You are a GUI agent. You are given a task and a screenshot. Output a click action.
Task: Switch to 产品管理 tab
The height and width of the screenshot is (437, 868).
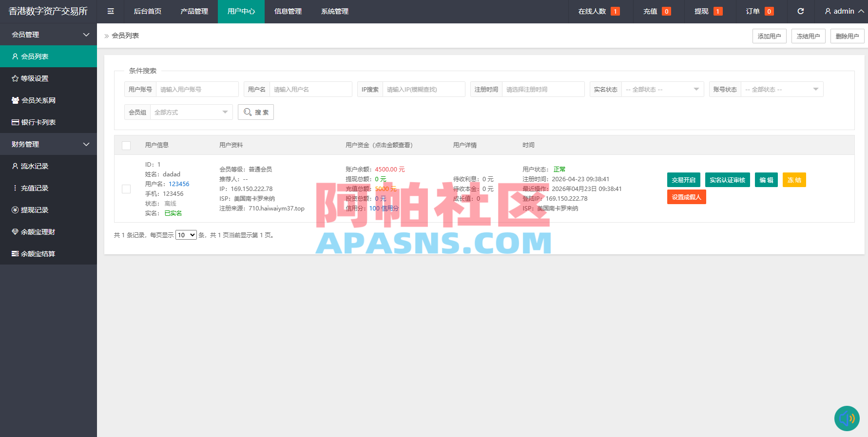tap(194, 11)
